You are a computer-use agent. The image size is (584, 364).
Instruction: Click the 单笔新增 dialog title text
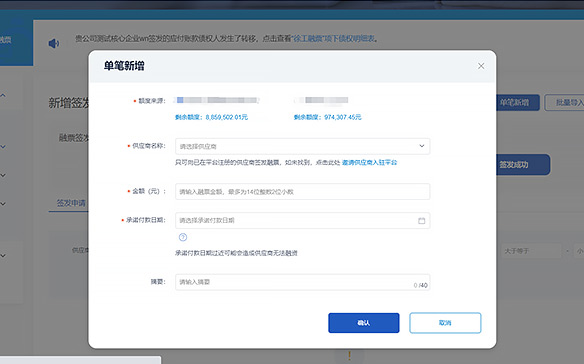click(x=124, y=66)
